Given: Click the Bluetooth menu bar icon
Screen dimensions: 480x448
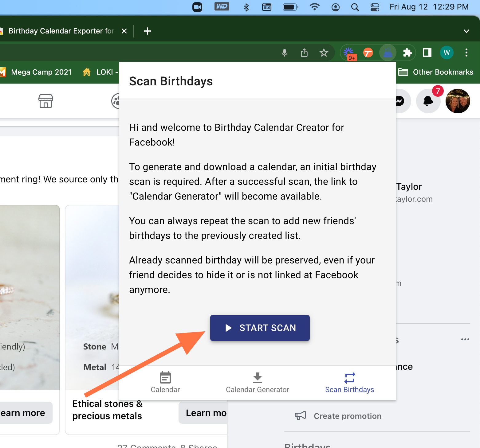Looking at the screenshot, I should tap(246, 7).
